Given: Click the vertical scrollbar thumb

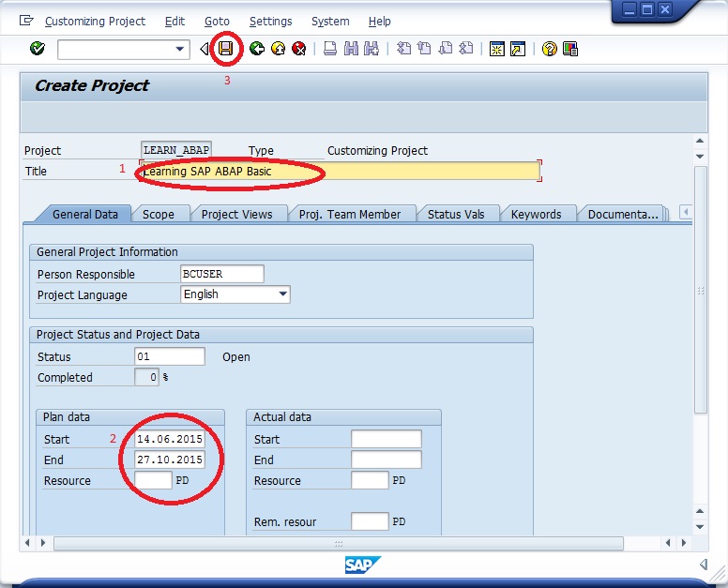Looking at the screenshot, I should tap(701, 290).
